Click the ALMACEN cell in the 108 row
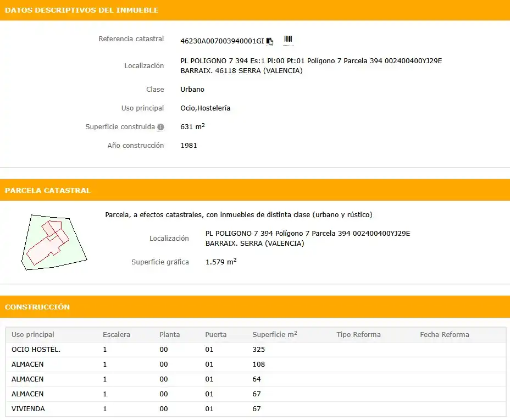The width and height of the screenshot is (510, 420). pos(27,364)
